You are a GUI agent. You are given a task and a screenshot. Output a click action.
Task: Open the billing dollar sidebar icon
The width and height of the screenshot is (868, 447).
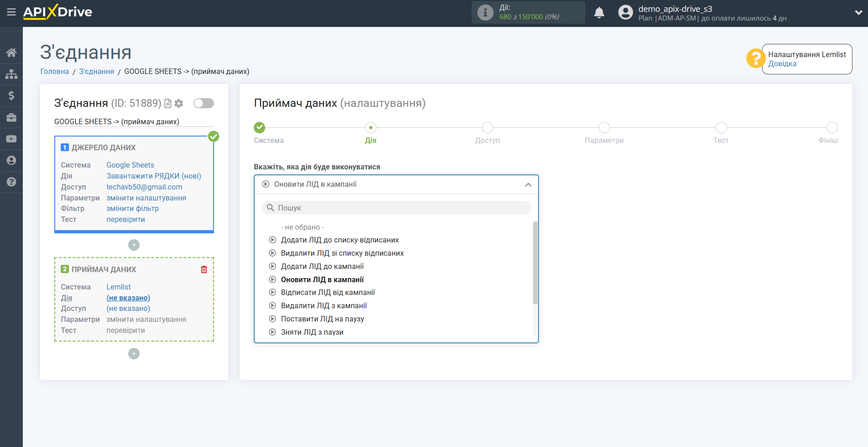pos(11,95)
